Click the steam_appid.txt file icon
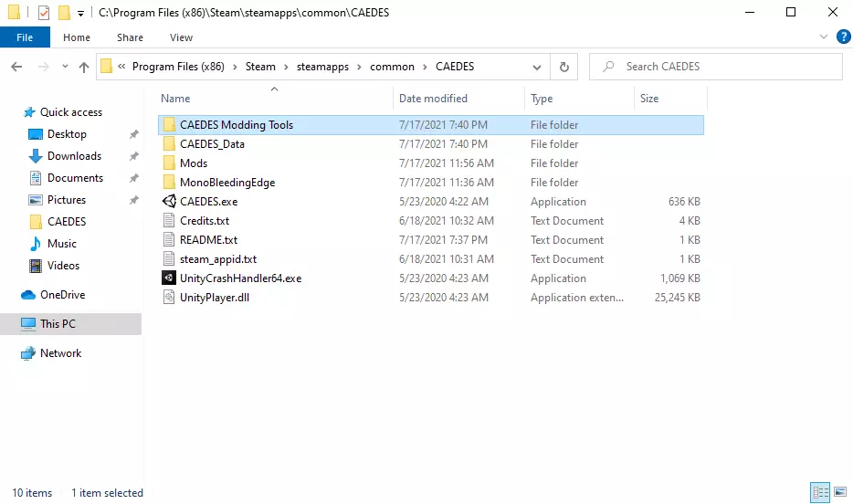This screenshot has height=504, width=853. click(x=169, y=258)
